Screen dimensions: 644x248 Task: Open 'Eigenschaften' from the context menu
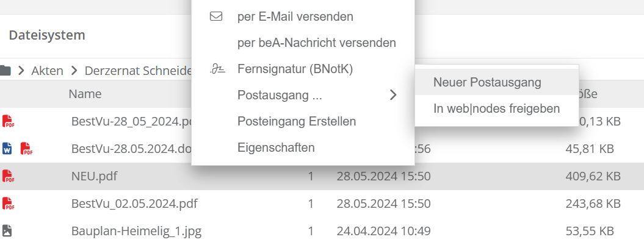[276, 147]
